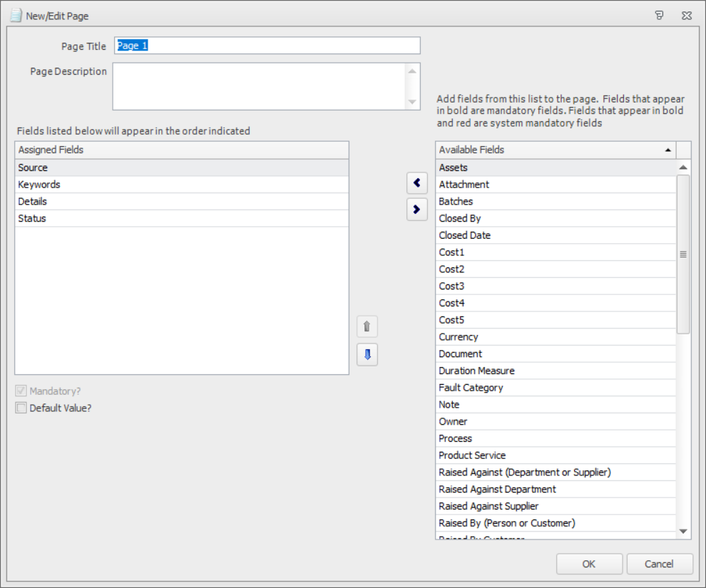This screenshot has height=588, width=706.
Task: Click the help icon in title bar
Action: click(659, 16)
